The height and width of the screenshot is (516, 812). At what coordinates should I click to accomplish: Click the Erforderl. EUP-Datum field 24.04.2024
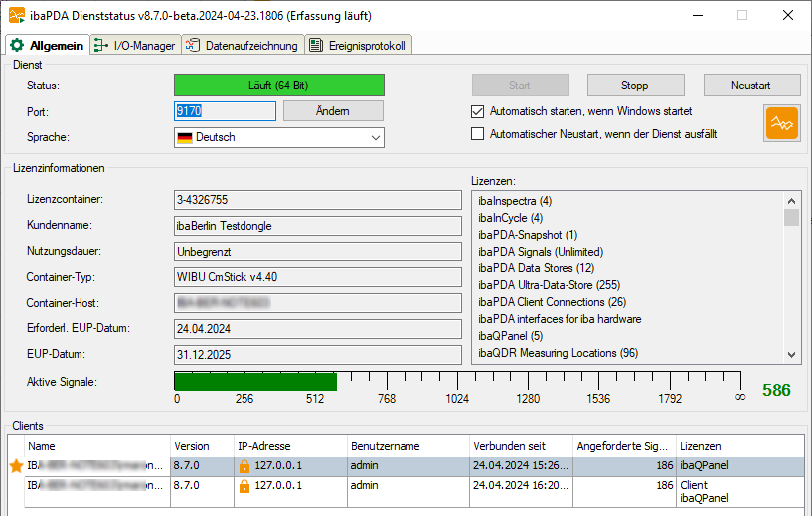point(317,329)
